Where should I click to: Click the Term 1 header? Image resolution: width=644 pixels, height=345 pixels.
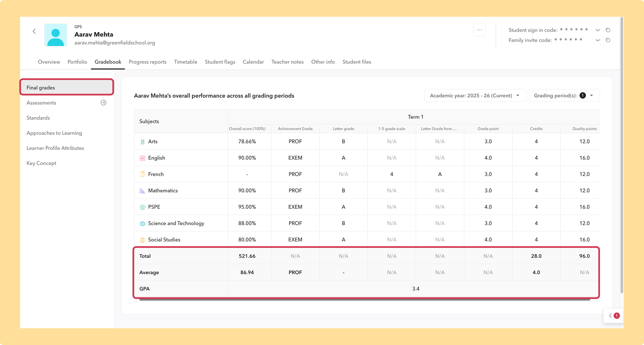click(415, 117)
